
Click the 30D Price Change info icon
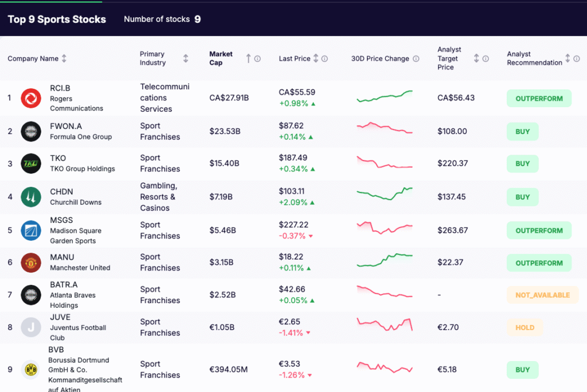417,58
